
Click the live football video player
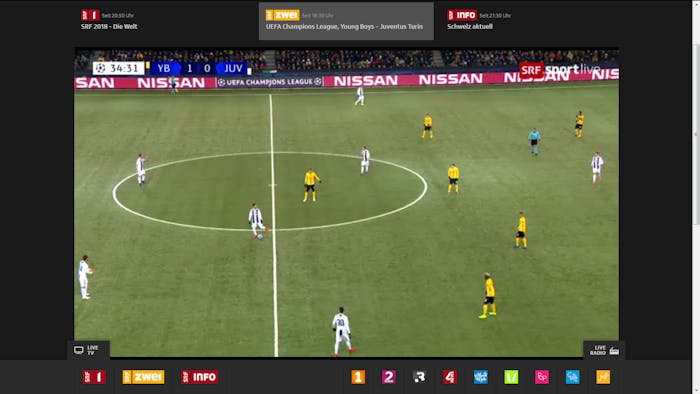click(346, 202)
